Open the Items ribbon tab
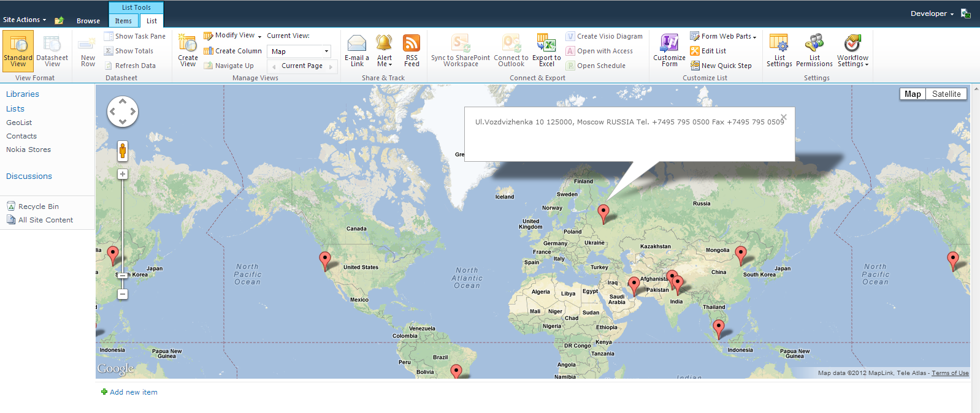 coord(123,21)
